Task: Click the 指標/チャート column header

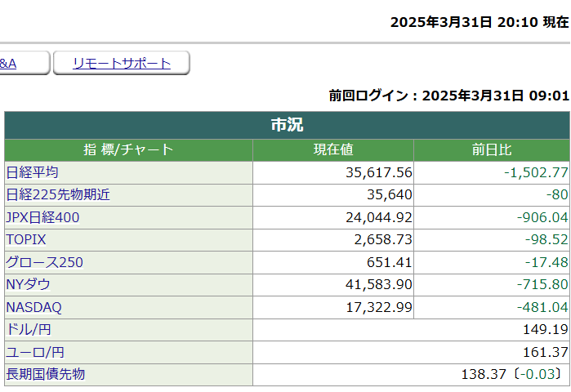Action: coord(128,150)
